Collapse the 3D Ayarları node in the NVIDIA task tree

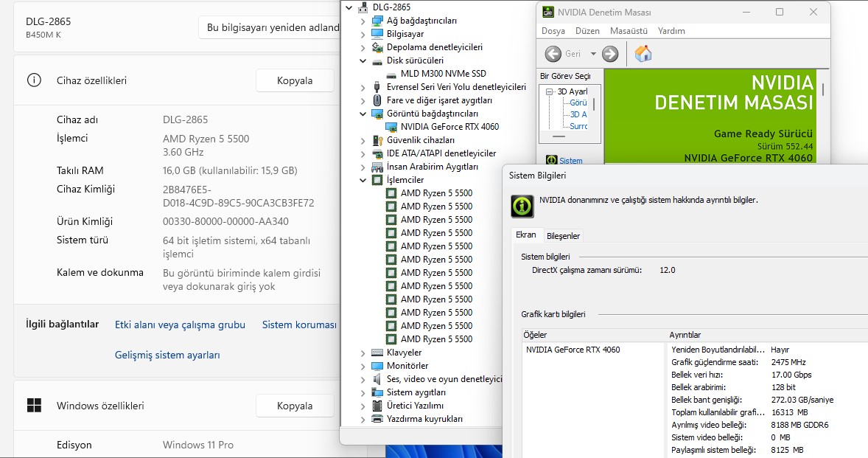pos(549,92)
